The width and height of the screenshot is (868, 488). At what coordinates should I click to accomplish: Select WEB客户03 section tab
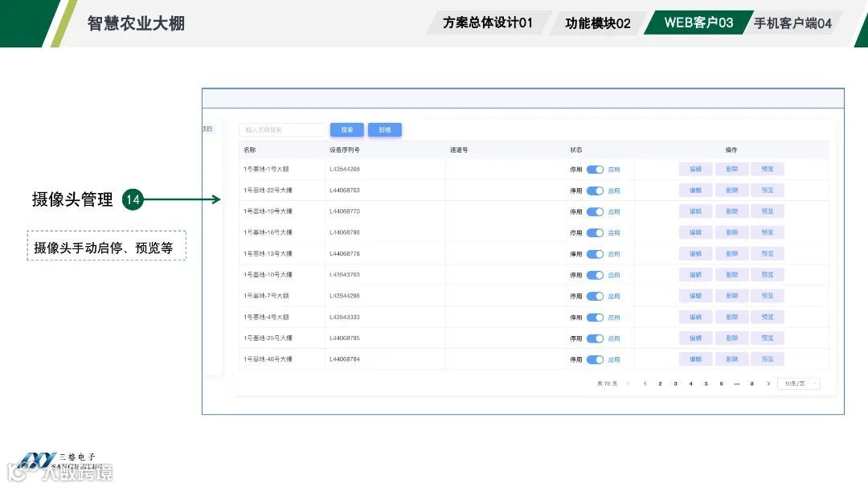coord(698,23)
